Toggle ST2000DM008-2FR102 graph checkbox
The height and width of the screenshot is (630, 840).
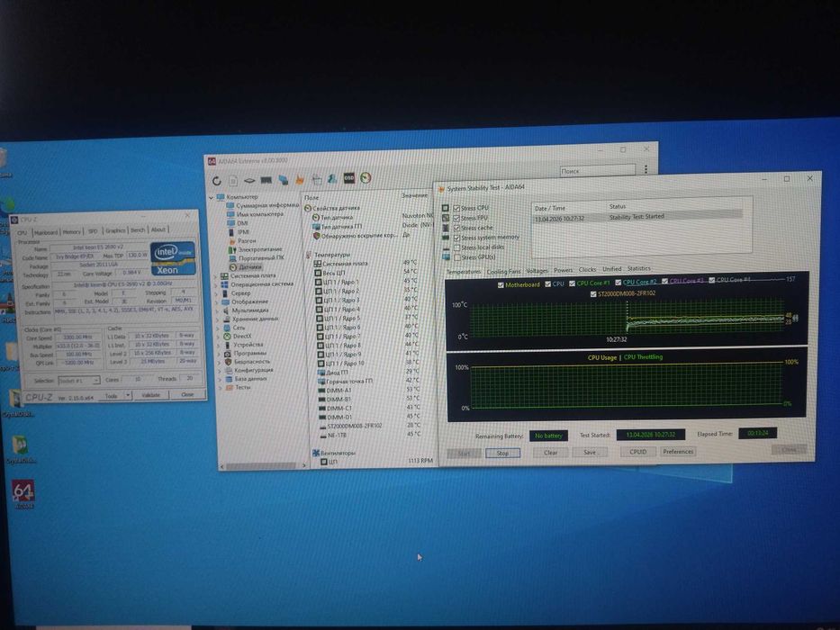(593, 293)
